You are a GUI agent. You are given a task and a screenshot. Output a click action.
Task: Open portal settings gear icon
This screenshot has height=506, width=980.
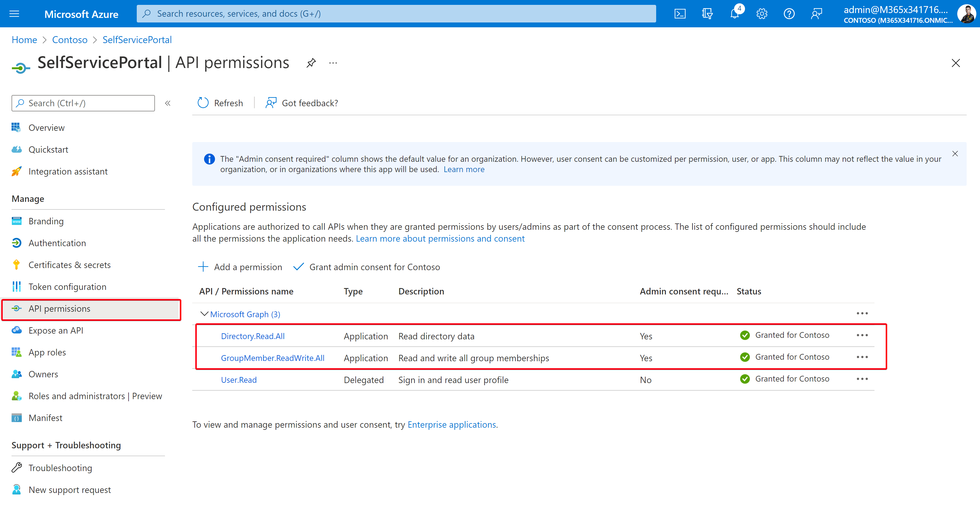click(x=762, y=14)
